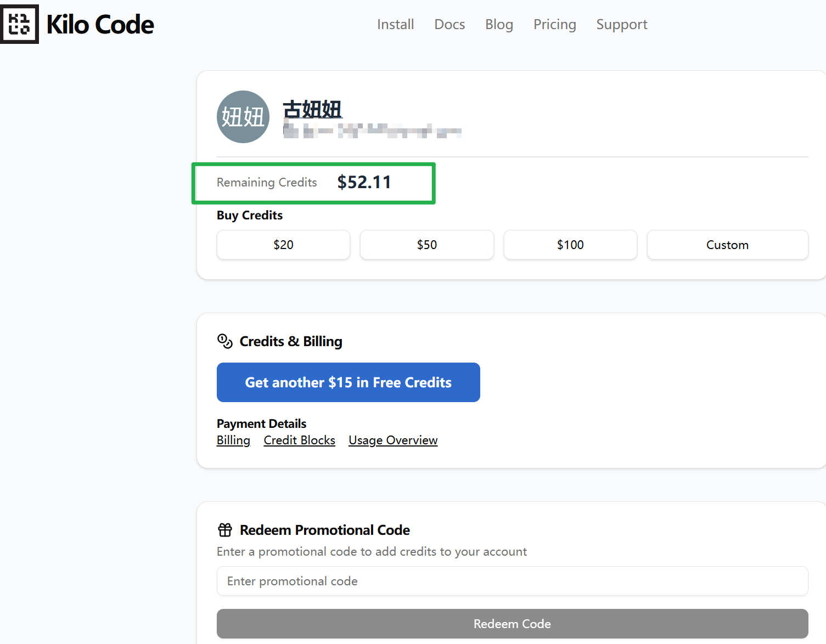Screen dimensions: 826x644
Task: Click the Kilo Code logo icon
Action: (20, 24)
